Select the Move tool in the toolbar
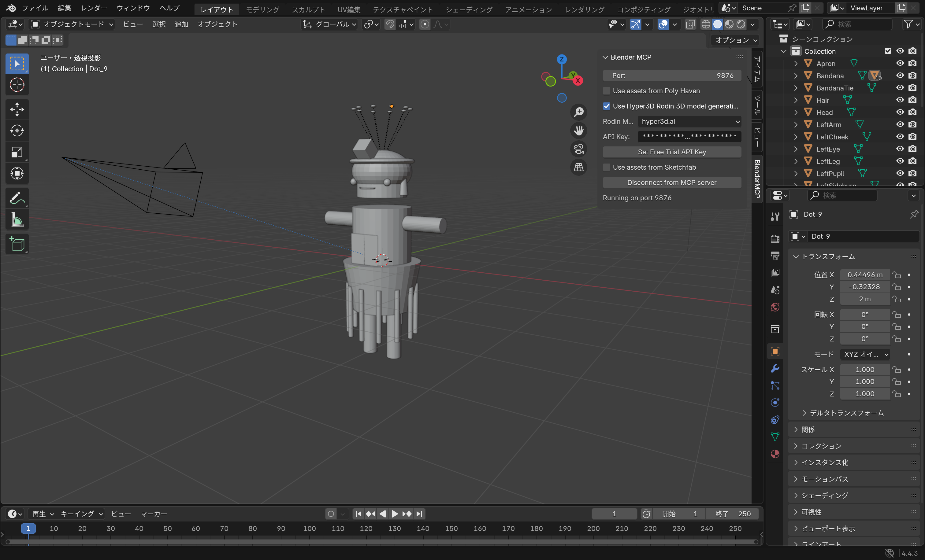 [17, 109]
